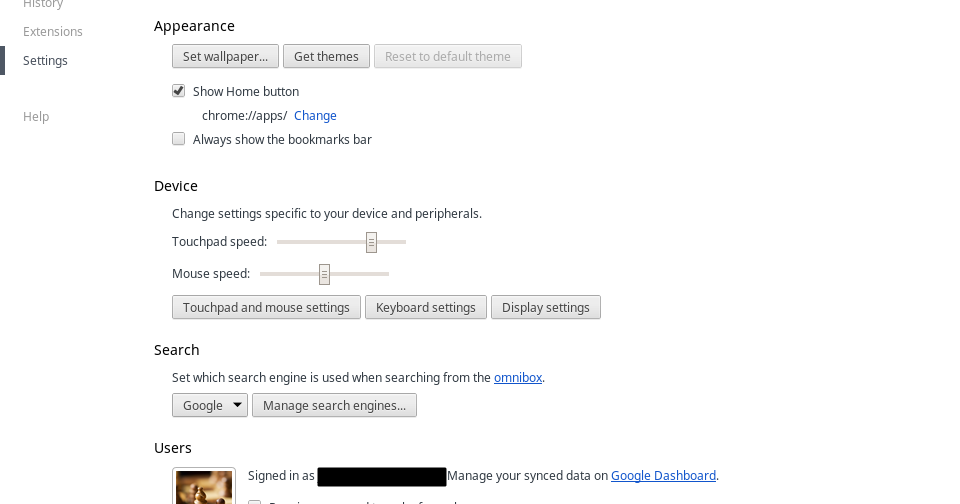This screenshot has height=504, width=960.
Task: Click Manage search engines button
Action: [335, 405]
